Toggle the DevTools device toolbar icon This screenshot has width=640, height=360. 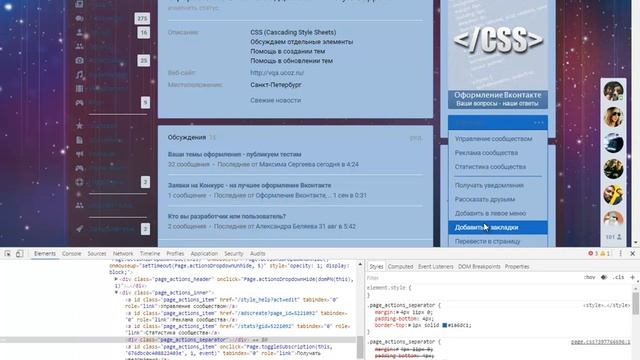click(19, 253)
